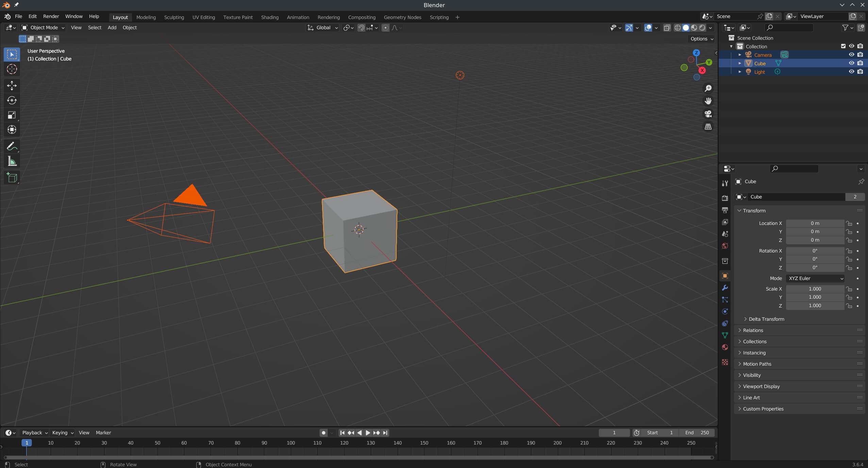Click the timeline Marker menu
The height and width of the screenshot is (468, 868).
pyautogui.click(x=103, y=433)
